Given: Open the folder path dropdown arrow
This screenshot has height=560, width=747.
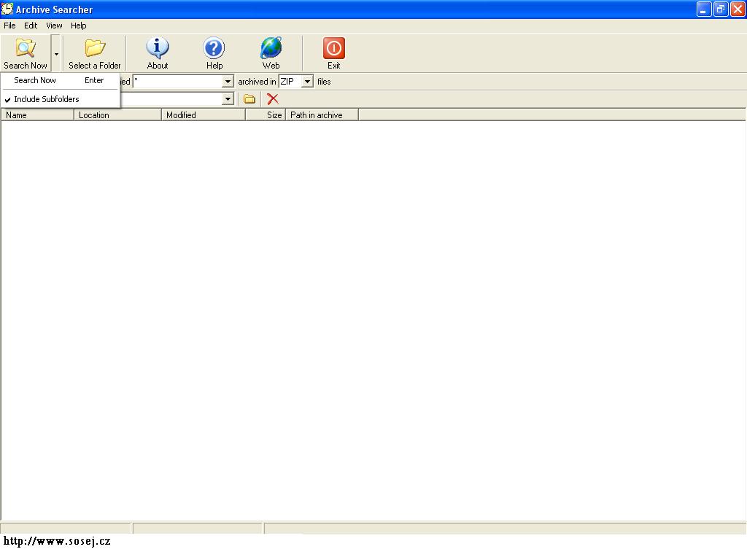Looking at the screenshot, I should tap(228, 99).
